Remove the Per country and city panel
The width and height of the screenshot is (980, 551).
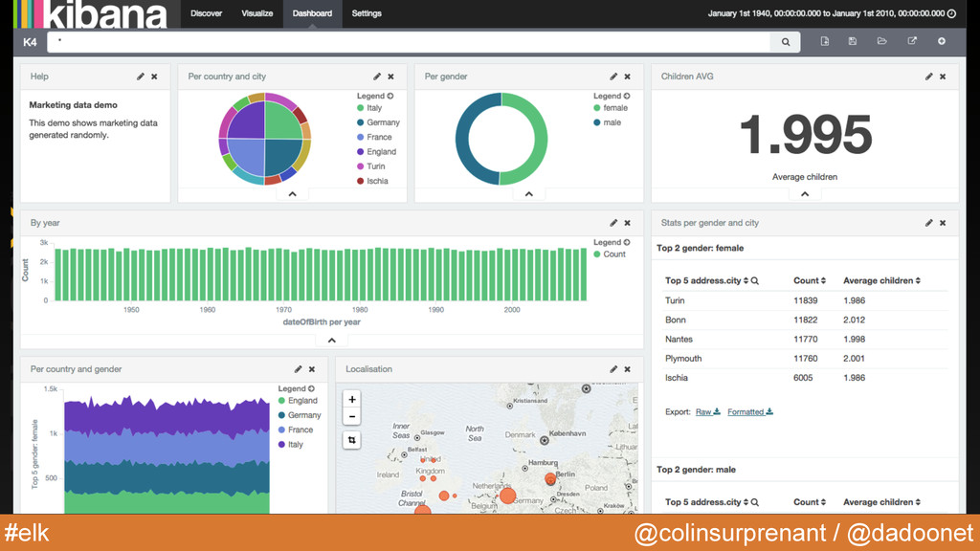(x=390, y=77)
